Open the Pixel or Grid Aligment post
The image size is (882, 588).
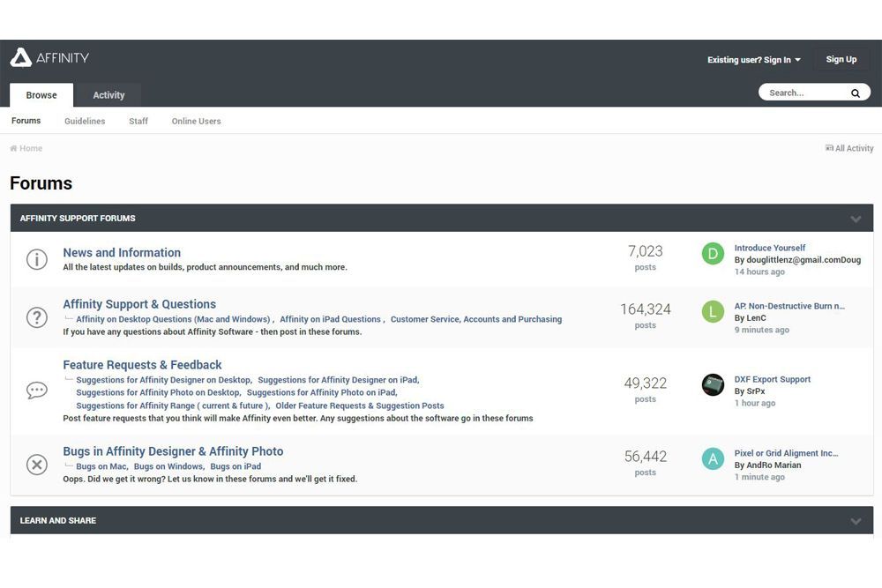click(786, 453)
